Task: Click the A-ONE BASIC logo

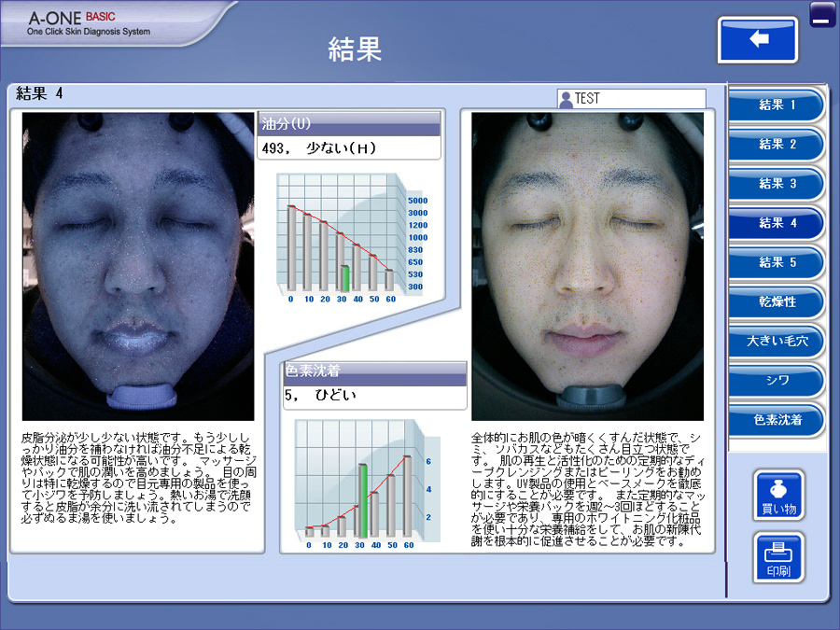Action: click(x=89, y=23)
